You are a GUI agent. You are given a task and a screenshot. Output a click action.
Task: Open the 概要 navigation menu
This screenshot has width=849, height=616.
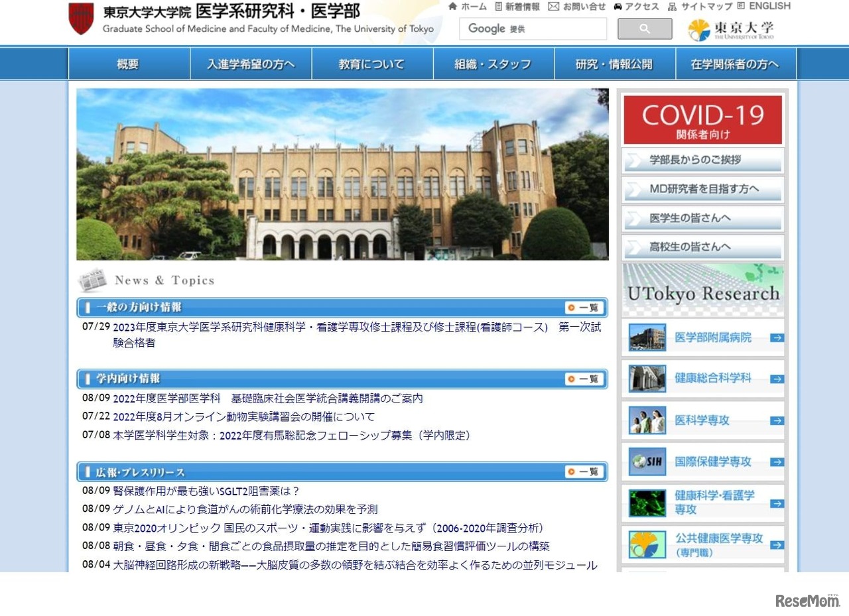[x=129, y=63]
